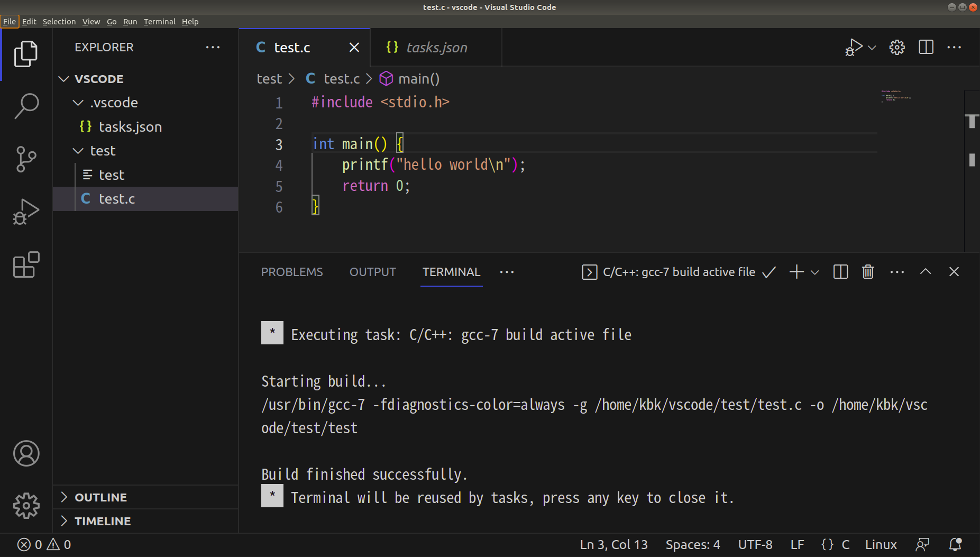Open the run button dropdown arrow
This screenshot has height=557, width=980.
click(872, 48)
